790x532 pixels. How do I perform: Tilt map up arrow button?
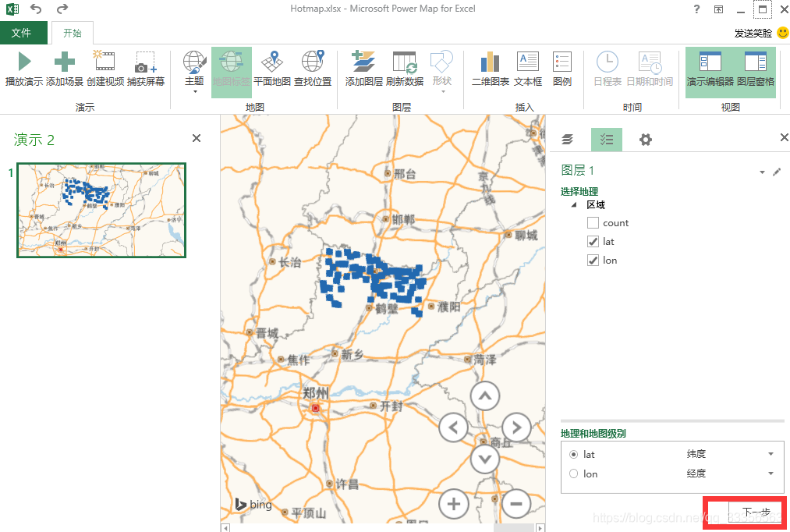tap(484, 396)
